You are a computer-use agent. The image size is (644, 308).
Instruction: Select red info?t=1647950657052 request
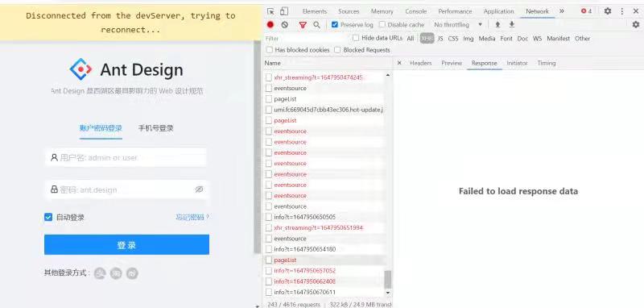coord(305,271)
